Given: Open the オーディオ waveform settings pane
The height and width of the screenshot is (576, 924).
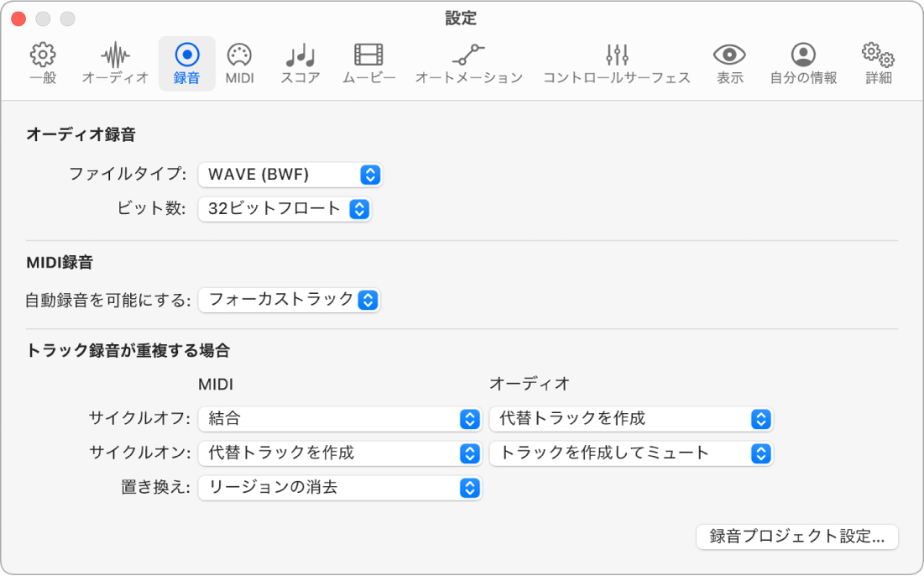Looking at the screenshot, I should (115, 64).
